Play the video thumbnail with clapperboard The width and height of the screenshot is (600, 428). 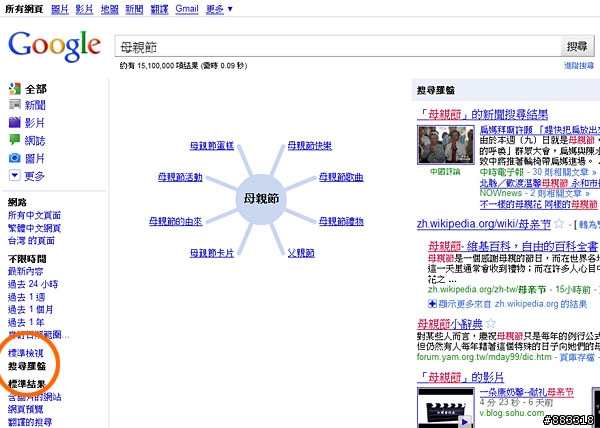click(446, 408)
